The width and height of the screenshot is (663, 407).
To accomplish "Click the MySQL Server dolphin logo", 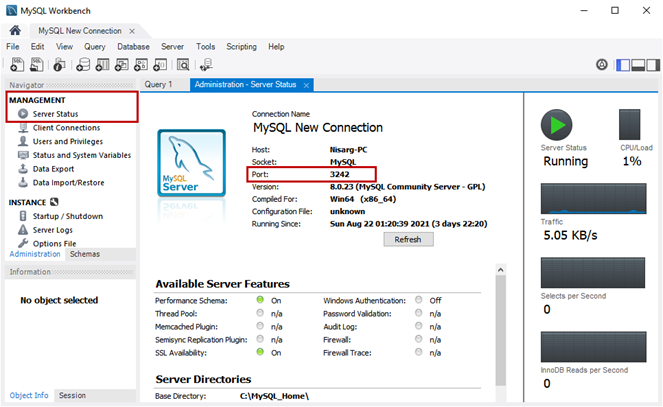I will pos(192,164).
